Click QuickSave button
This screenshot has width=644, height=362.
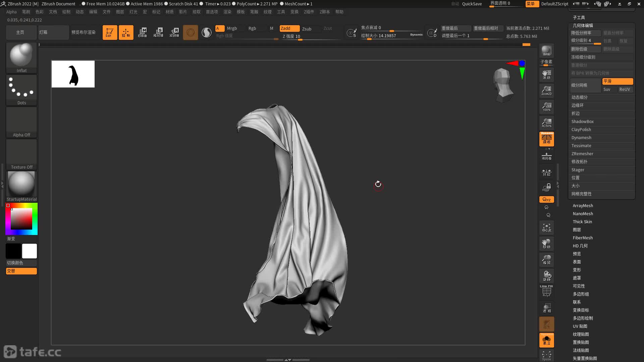click(472, 4)
